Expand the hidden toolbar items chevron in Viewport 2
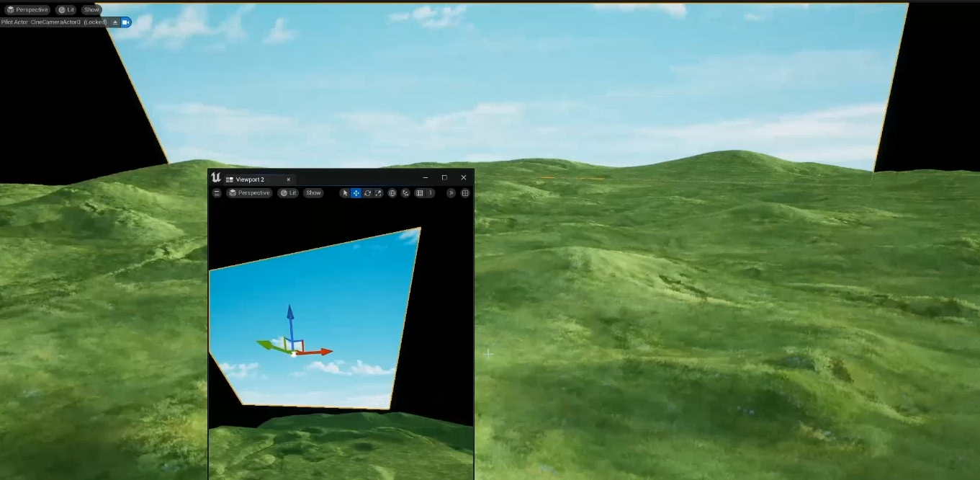980x480 pixels. pos(451,193)
